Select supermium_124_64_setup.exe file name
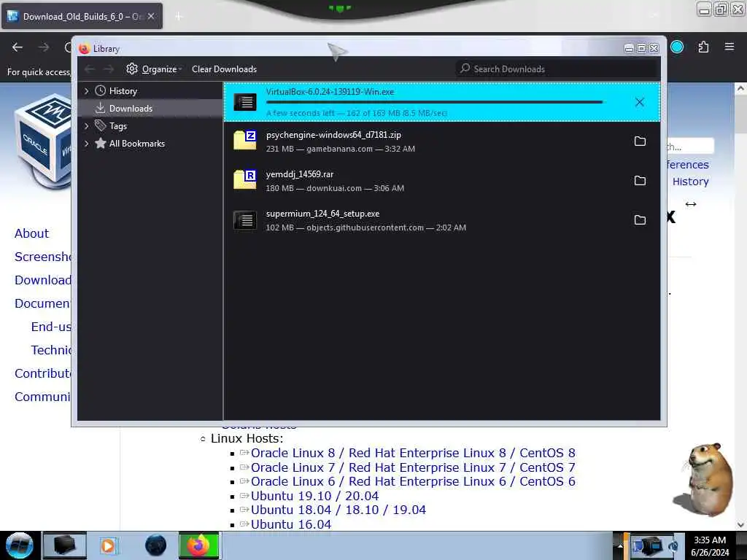The height and width of the screenshot is (560, 747). [322, 214]
